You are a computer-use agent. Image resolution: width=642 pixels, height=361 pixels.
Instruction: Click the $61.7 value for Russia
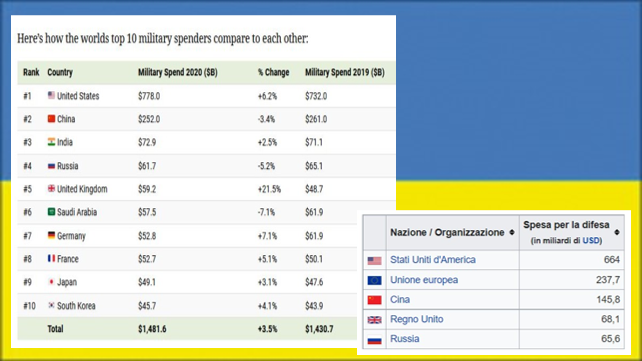(147, 166)
